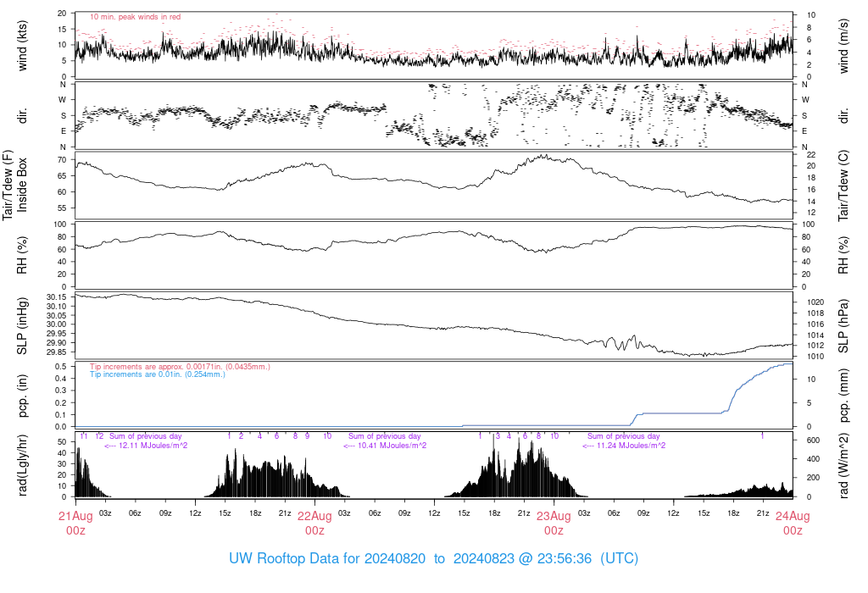Select the '22Aug 00z' date label

(315, 523)
